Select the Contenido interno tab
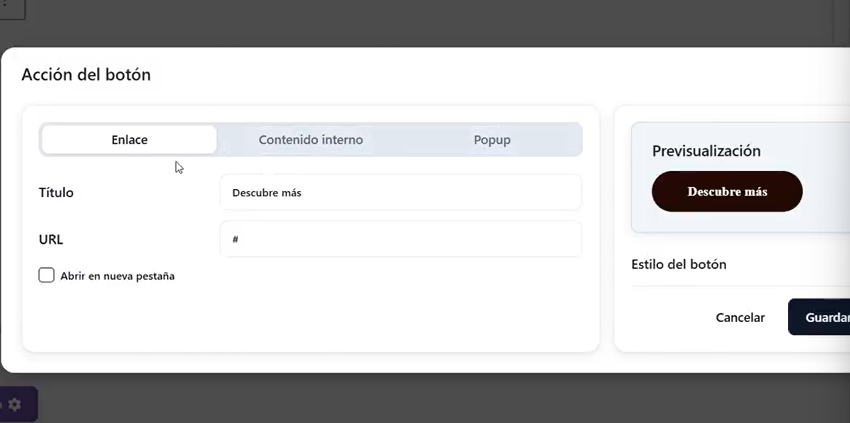Viewport: 850px width, 423px height. point(310,140)
